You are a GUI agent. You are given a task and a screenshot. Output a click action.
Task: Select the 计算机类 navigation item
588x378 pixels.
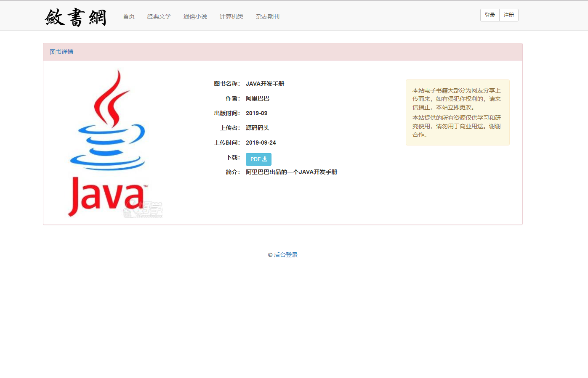231,16
